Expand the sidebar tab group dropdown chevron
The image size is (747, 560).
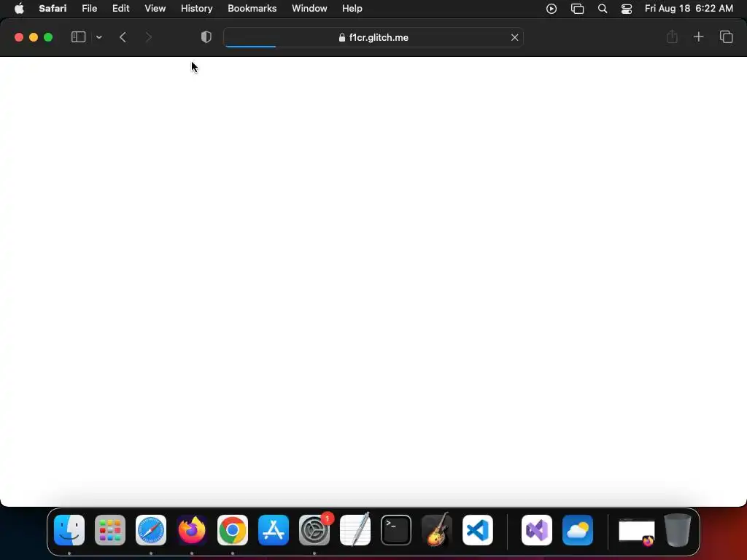point(98,37)
